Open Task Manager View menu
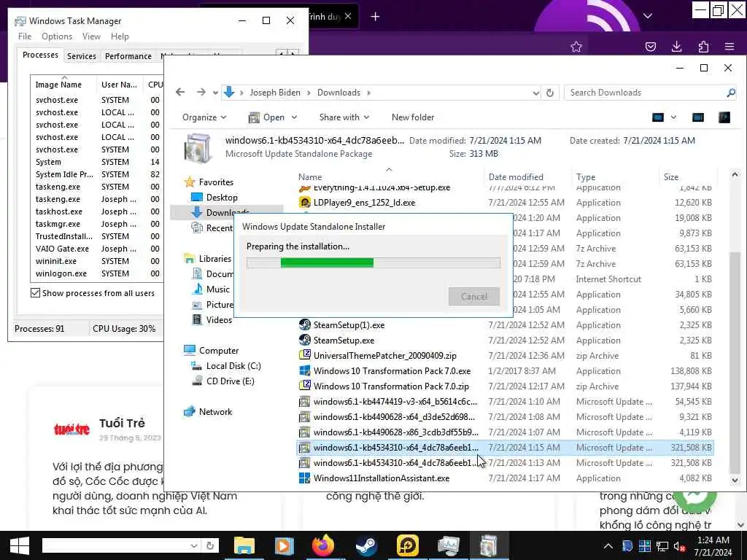Image resolution: width=747 pixels, height=560 pixels. coord(91,36)
